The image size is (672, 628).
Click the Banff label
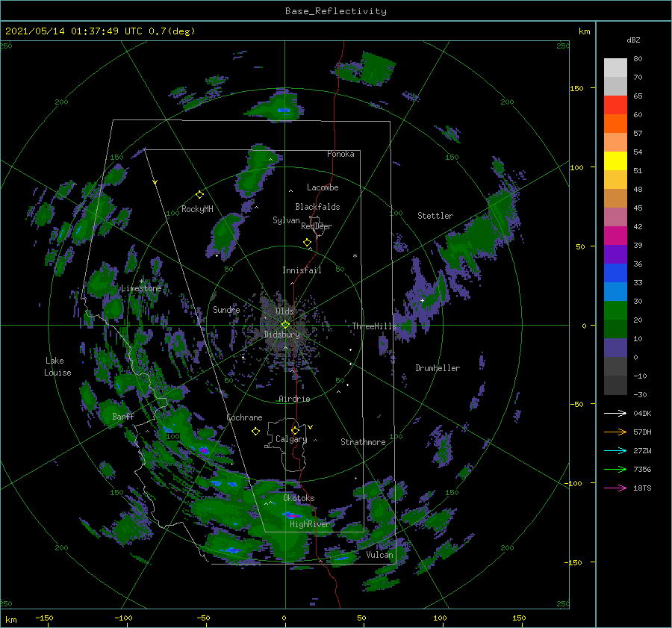coord(123,416)
